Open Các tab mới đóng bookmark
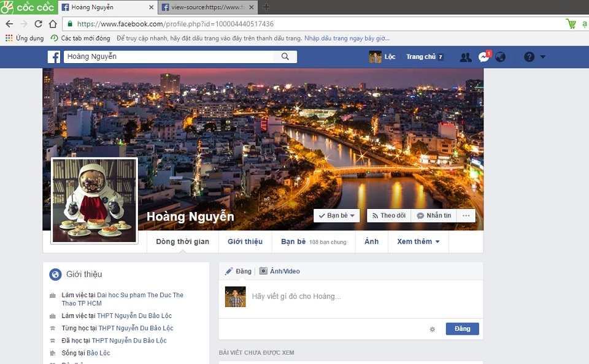The image size is (589, 364). pyautogui.click(x=80, y=38)
